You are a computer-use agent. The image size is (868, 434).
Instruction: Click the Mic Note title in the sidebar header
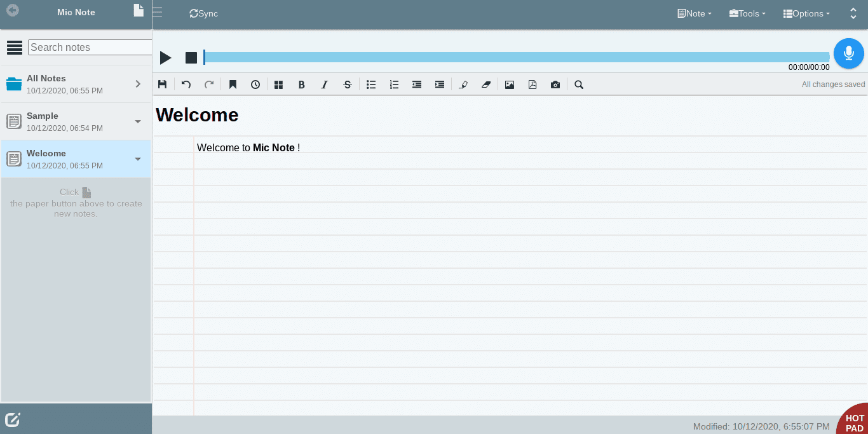[x=76, y=12]
